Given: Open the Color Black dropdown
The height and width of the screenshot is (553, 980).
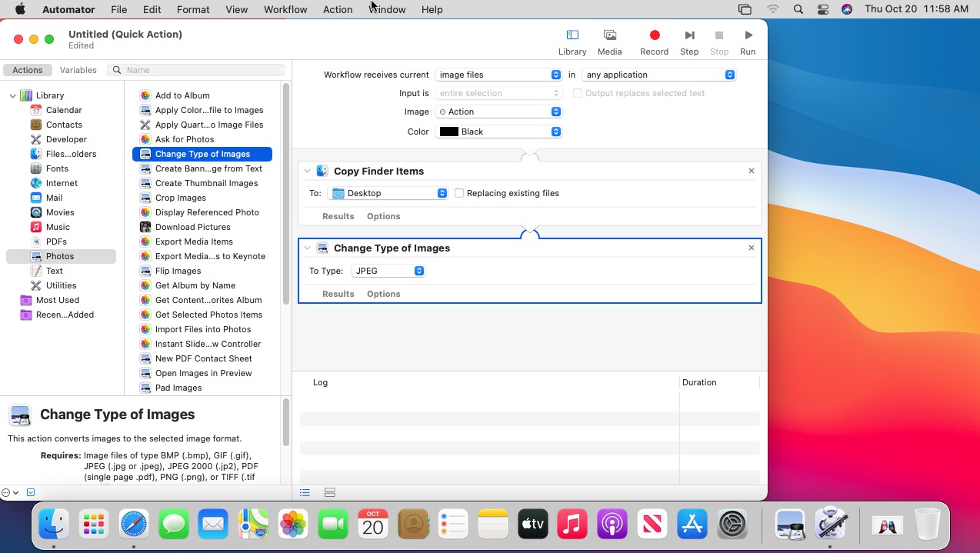Looking at the screenshot, I should click(498, 132).
